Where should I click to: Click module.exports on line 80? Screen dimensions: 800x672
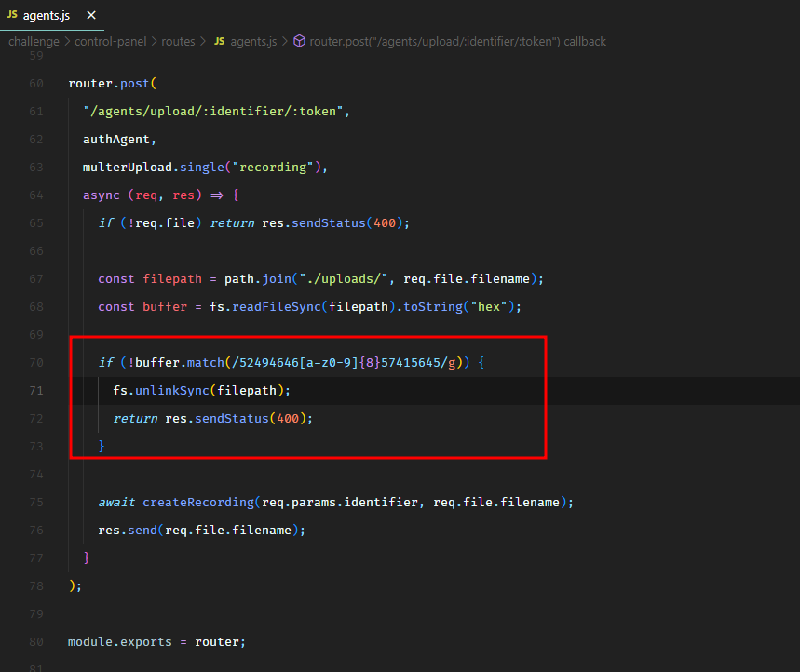pyautogui.click(x=121, y=642)
